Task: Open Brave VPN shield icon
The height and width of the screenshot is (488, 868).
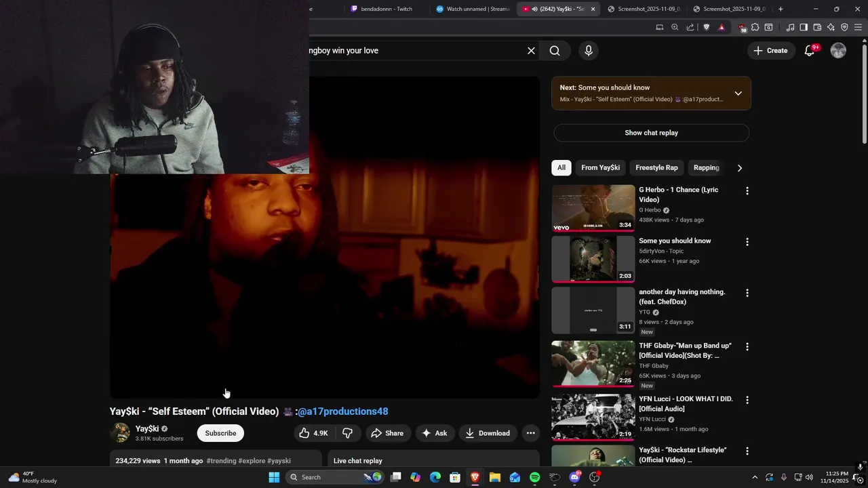Action: [844, 27]
